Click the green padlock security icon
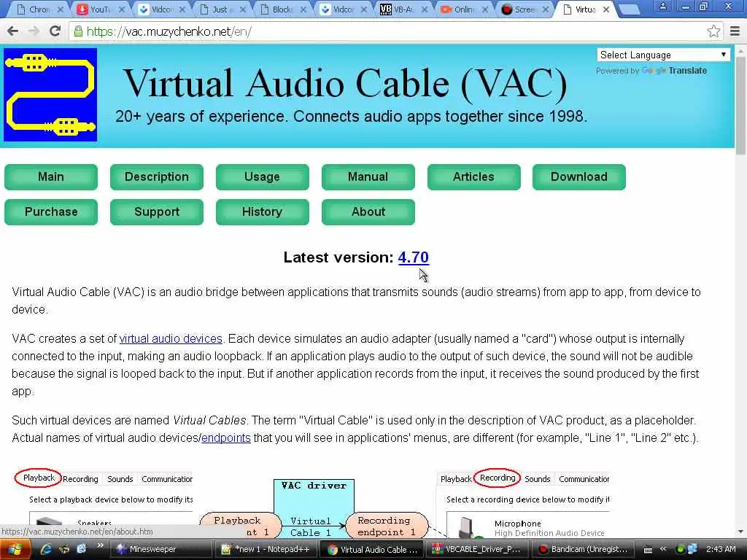Viewport: 747px width, 560px height. point(78,32)
